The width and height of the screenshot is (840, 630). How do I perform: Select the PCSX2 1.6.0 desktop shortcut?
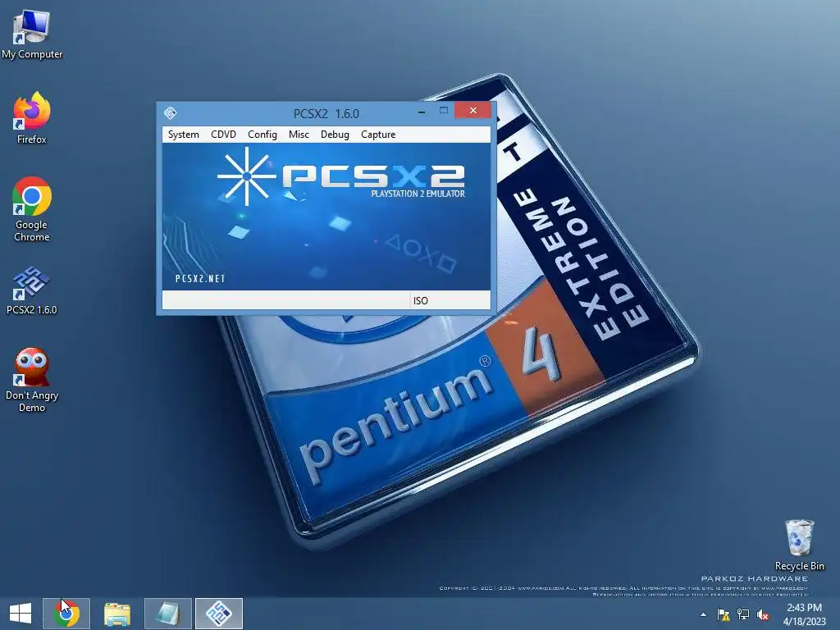32,291
